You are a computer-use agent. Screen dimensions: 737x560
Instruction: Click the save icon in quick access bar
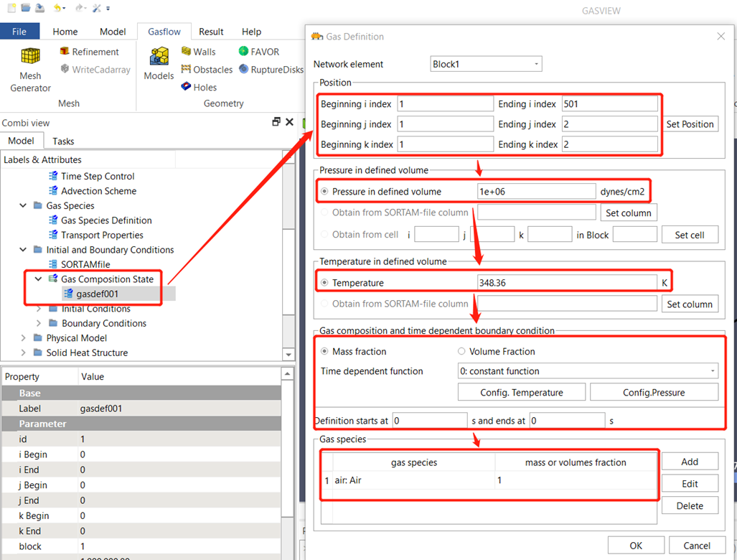pyautogui.click(x=40, y=8)
